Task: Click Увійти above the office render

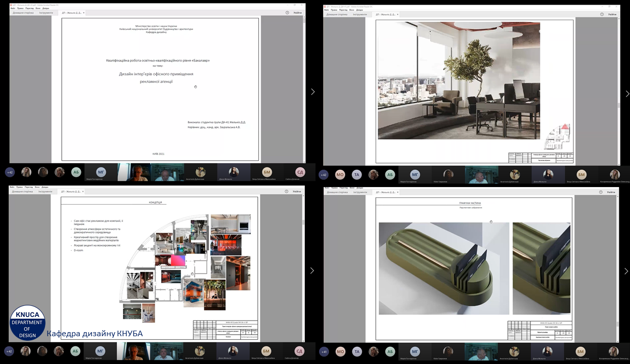Action: point(612,14)
